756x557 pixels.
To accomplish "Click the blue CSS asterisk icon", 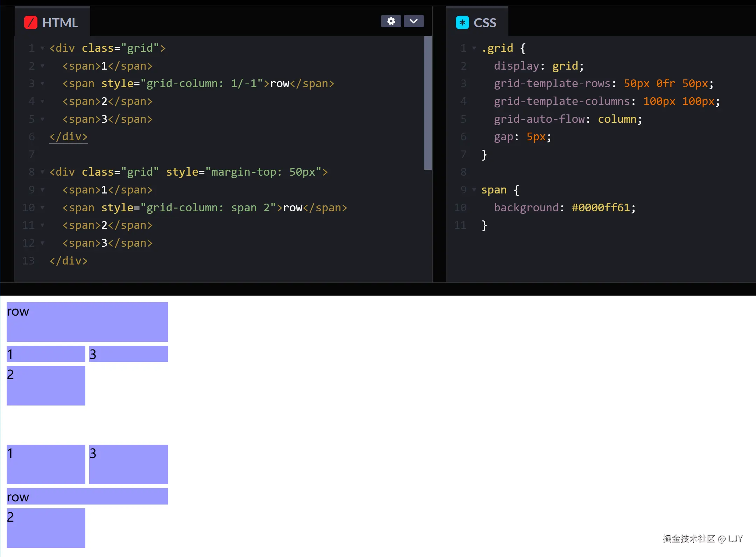I will (462, 22).
